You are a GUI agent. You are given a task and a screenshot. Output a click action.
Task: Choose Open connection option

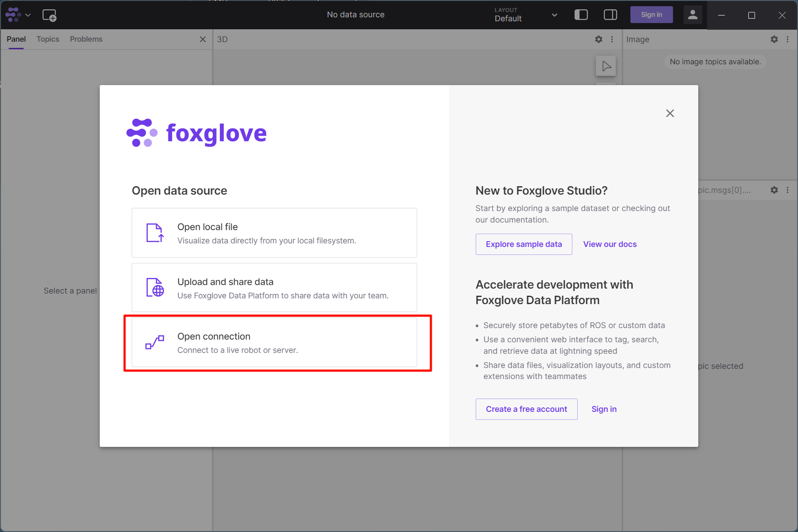[x=274, y=342]
